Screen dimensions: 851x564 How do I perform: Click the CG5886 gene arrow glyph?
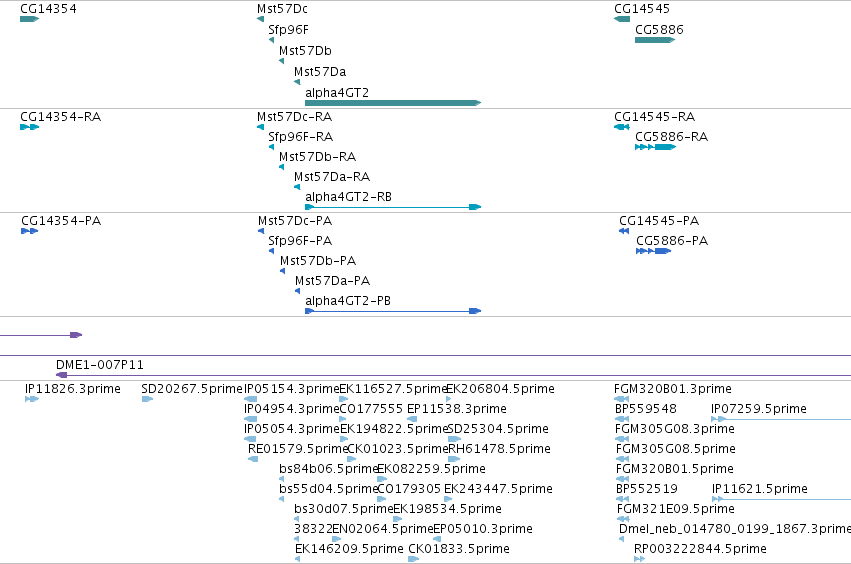point(655,40)
